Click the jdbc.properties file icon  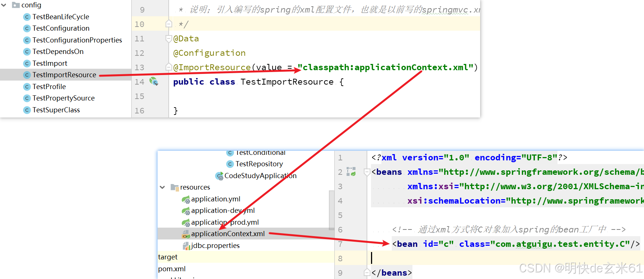tap(186, 246)
